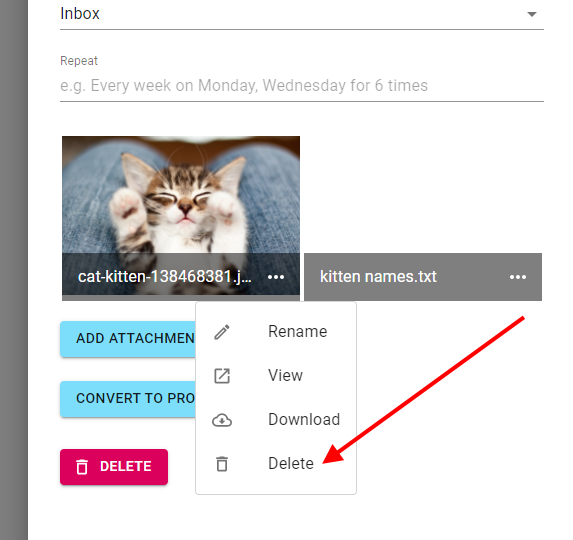Click the cat-kitten-138468381 filename label
The image size is (573, 540).
point(164,277)
